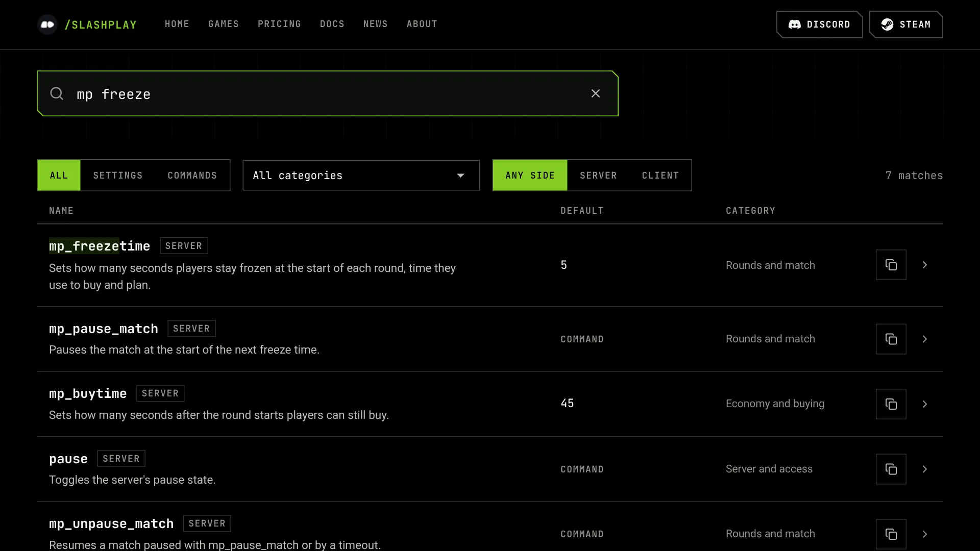Open the mp_unpause_match entry name
Image resolution: width=980 pixels, height=551 pixels.
111,523
